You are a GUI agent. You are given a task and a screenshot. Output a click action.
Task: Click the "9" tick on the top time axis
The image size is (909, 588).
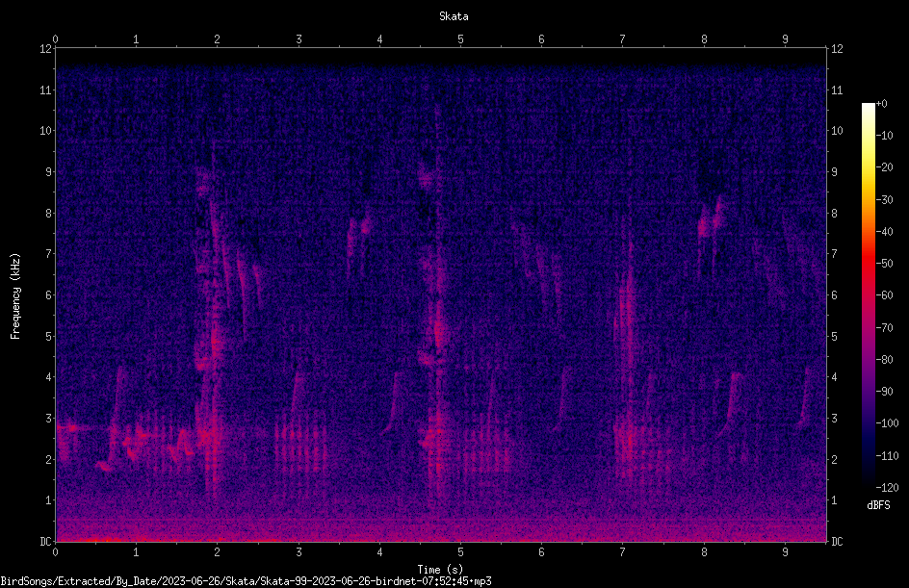pos(785,39)
